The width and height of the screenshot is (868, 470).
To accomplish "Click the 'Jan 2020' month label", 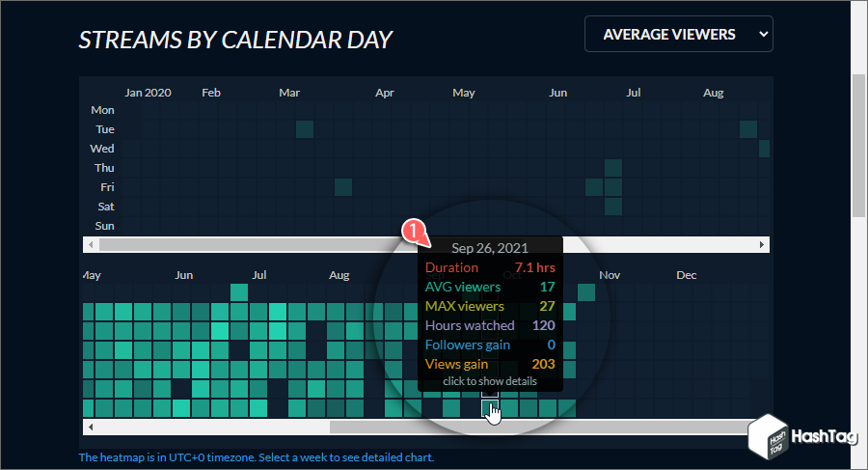I will [x=148, y=93].
